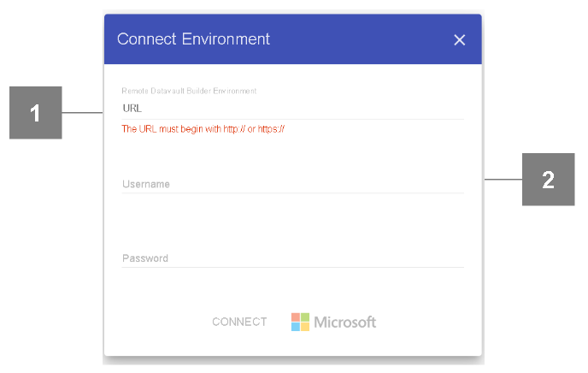The width and height of the screenshot is (588, 373).
Task: Click the Connect Environment dialog title
Action: (193, 38)
